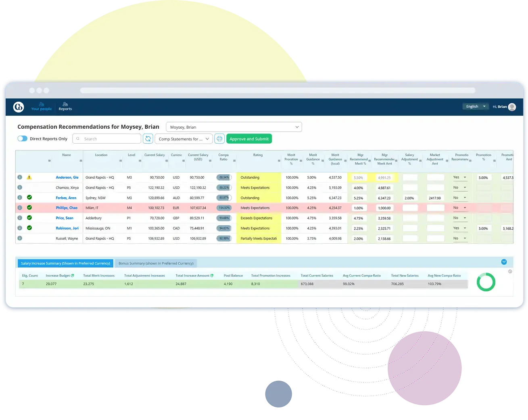Click the refresh icon beside the search box

(x=148, y=138)
